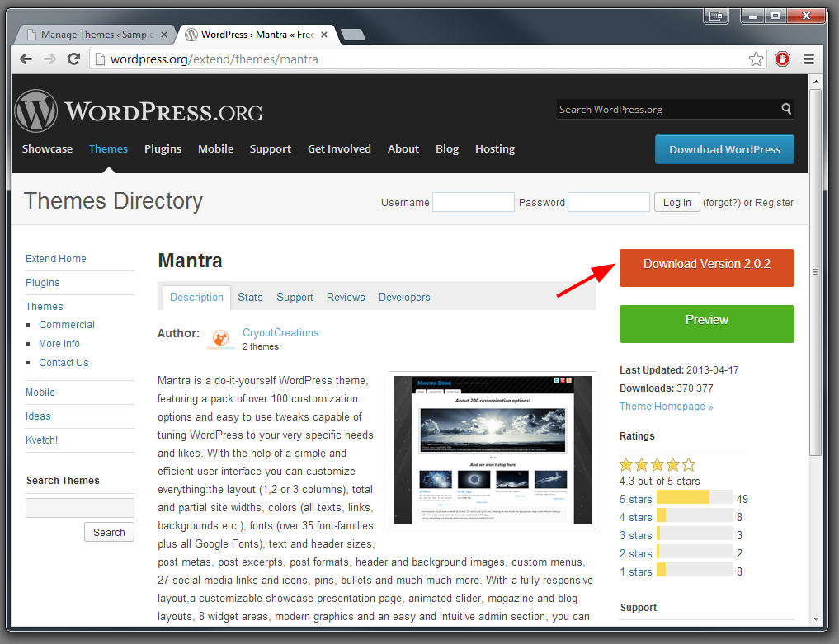Viewport: 839px width, 644px height.
Task: Click the page icon in address bar
Action: (x=100, y=59)
